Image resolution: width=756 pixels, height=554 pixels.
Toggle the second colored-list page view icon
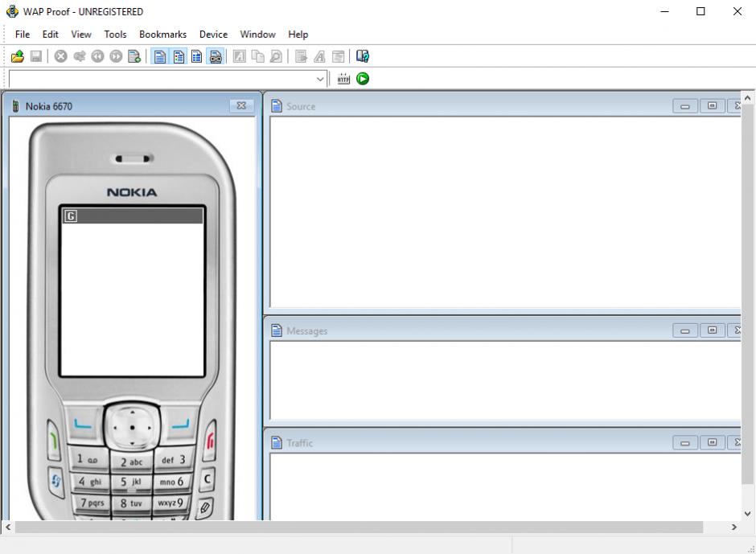click(179, 56)
